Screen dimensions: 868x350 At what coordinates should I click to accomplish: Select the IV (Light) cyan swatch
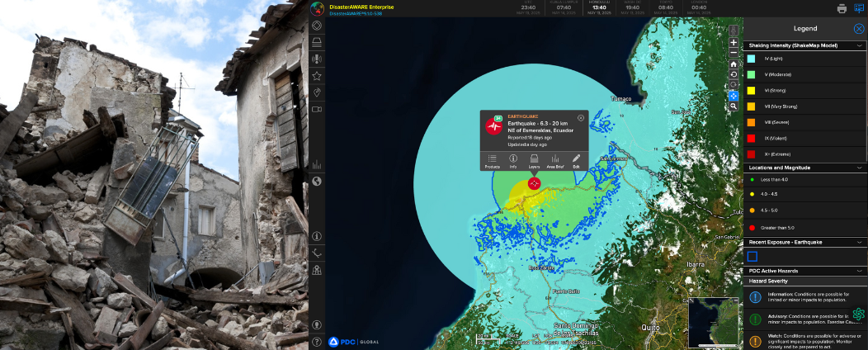[x=752, y=58]
